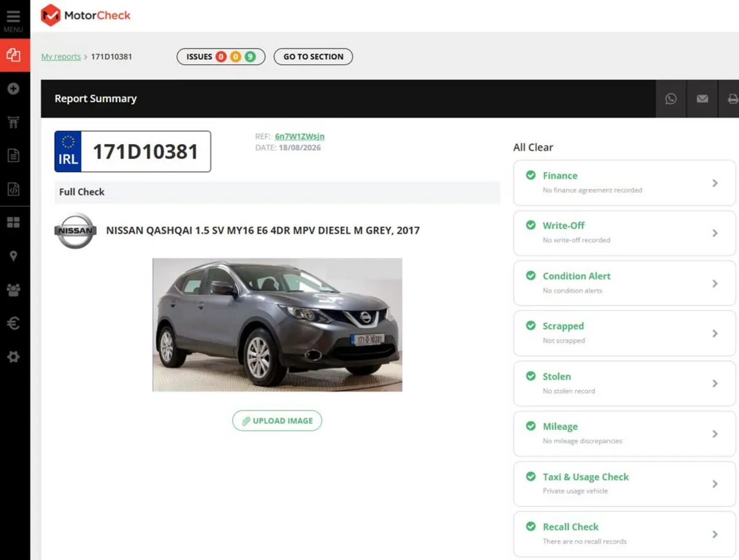Open the gate-shaped sidebar icon
Image resolution: width=739 pixels, height=560 pixels.
(x=14, y=122)
